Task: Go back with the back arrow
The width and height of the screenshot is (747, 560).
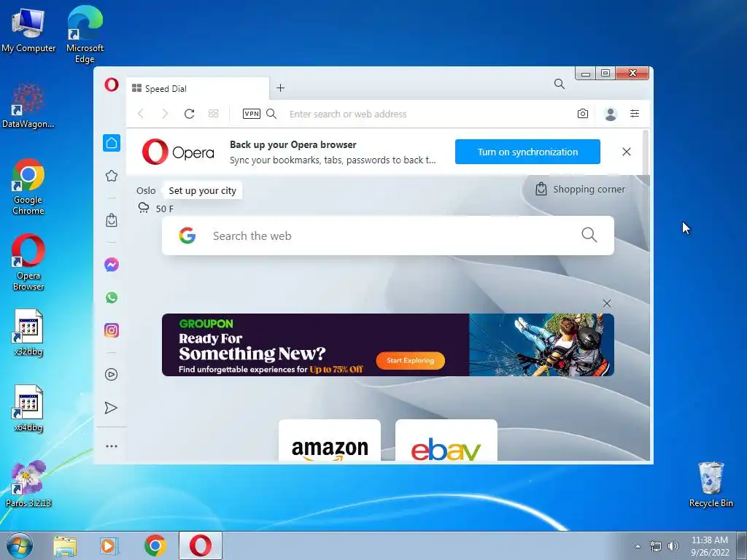Action: (141, 114)
